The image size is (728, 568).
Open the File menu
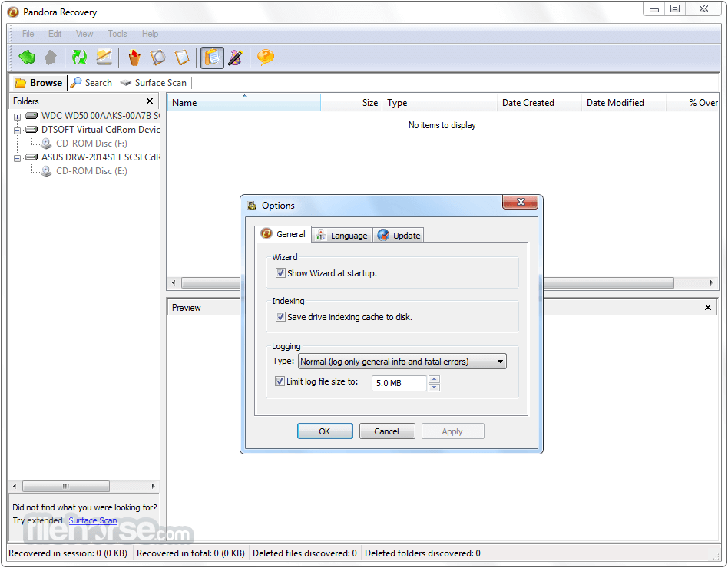click(28, 34)
